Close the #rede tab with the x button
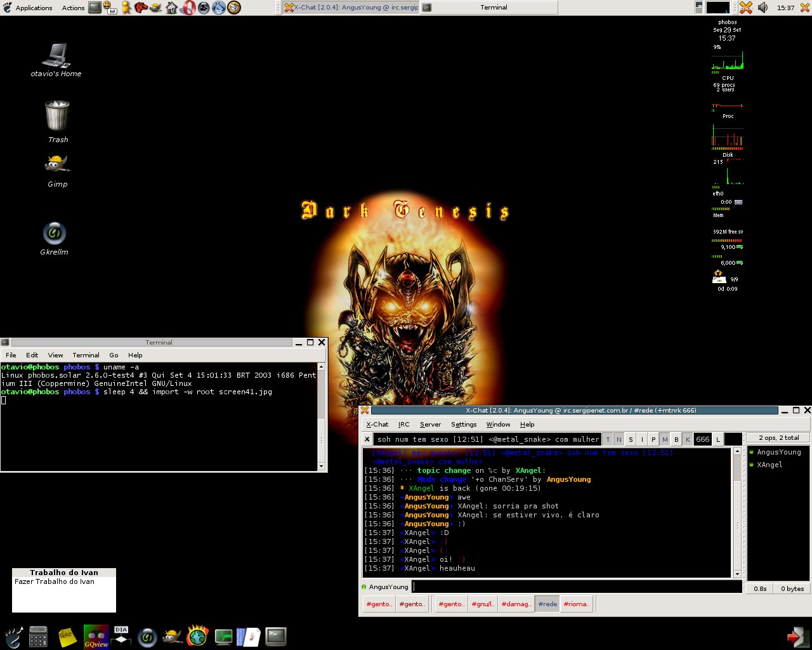The height and width of the screenshot is (650, 812). [x=367, y=439]
